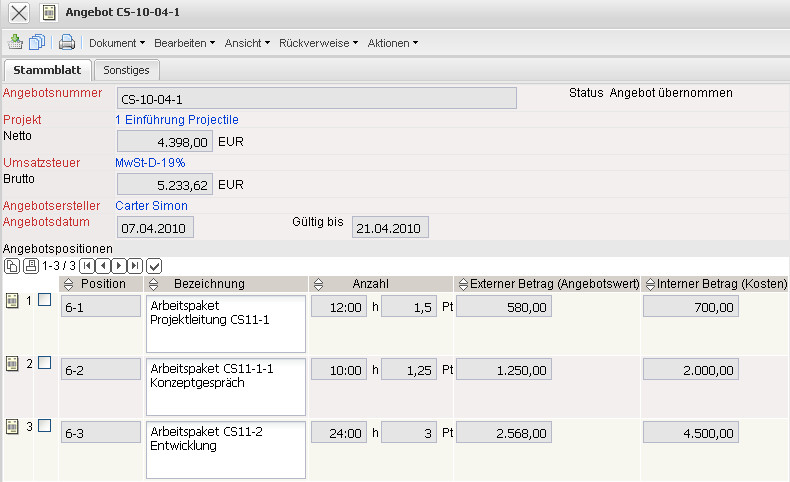The height and width of the screenshot is (482, 790).
Task: Sort by Externer Betrag column arrows
Action: 463,285
